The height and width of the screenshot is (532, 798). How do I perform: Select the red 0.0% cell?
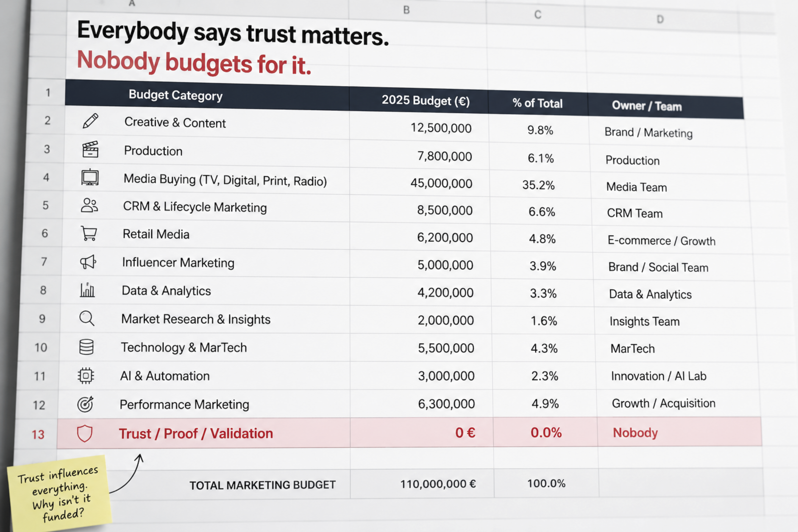(546, 432)
